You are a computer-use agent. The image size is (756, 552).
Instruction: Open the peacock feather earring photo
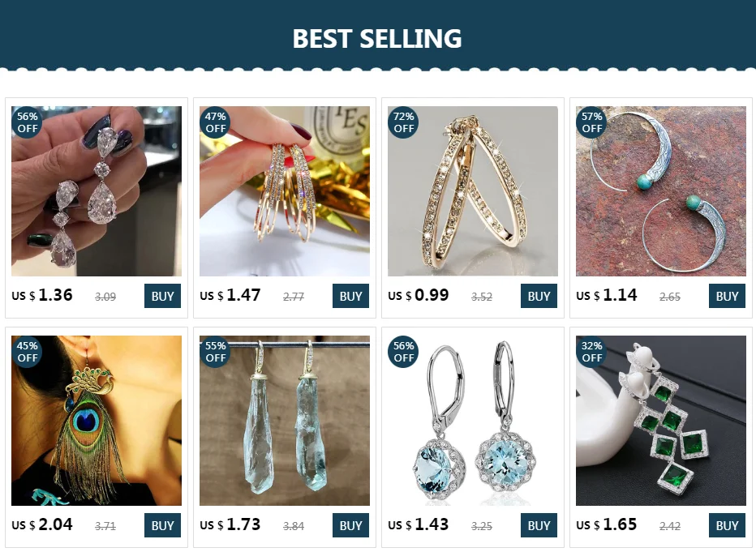pos(97,421)
